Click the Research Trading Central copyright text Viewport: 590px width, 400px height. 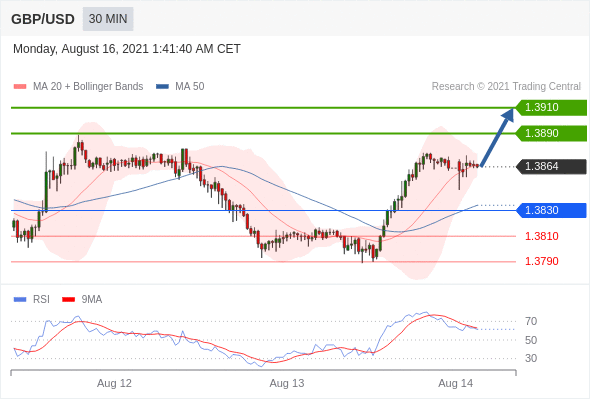[x=506, y=87]
